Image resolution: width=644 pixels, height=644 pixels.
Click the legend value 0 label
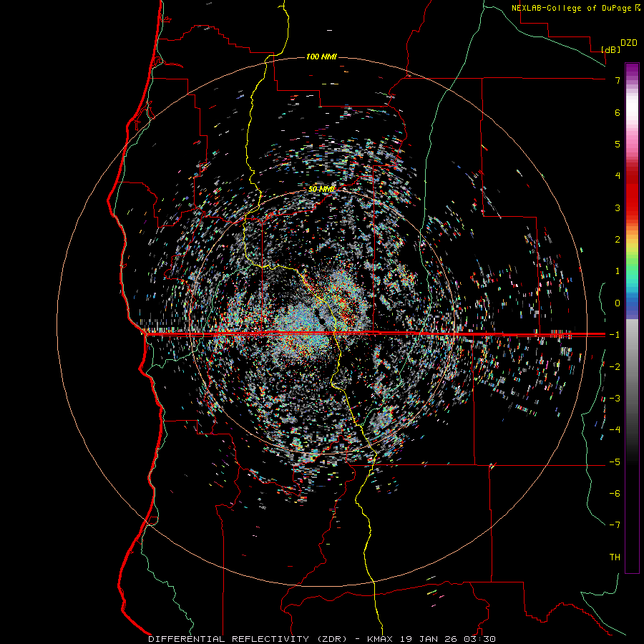pyautogui.click(x=618, y=303)
